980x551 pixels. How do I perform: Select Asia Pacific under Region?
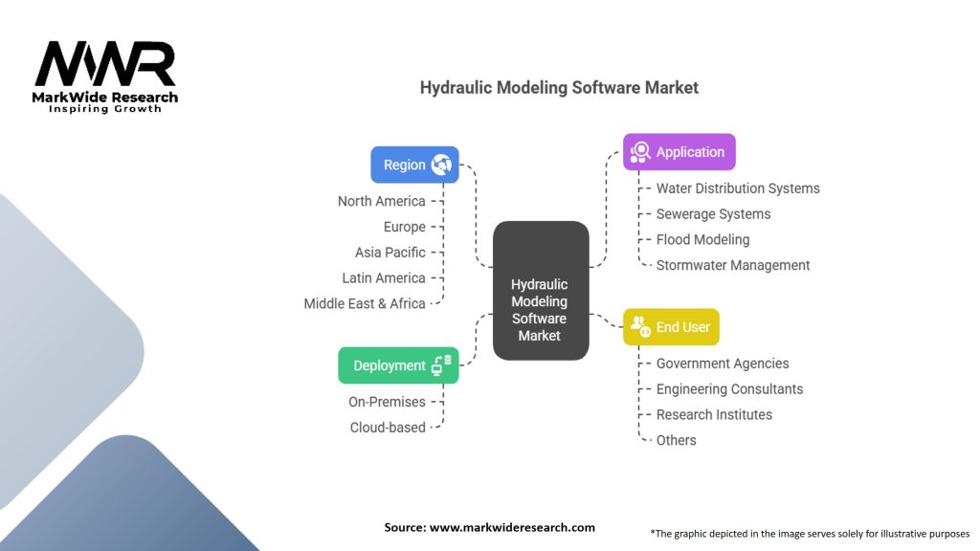coord(390,253)
